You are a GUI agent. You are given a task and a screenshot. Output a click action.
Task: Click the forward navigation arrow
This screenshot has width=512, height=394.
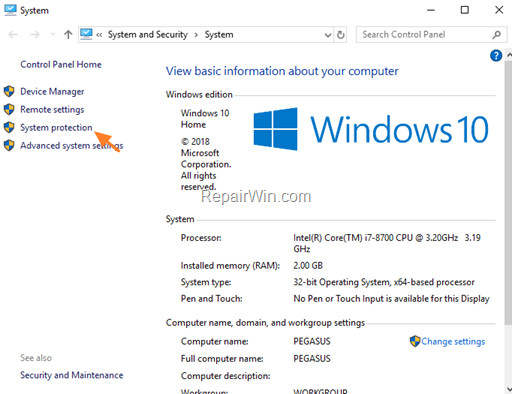(x=35, y=34)
